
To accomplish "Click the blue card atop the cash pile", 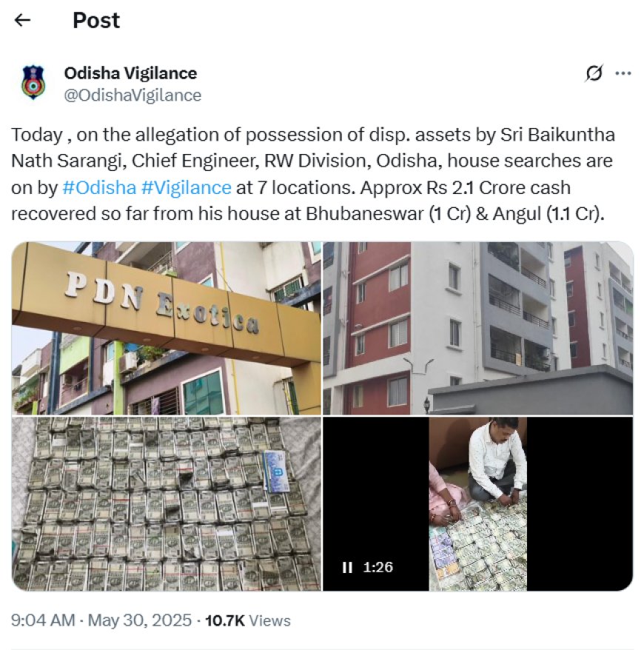I will click(x=276, y=472).
